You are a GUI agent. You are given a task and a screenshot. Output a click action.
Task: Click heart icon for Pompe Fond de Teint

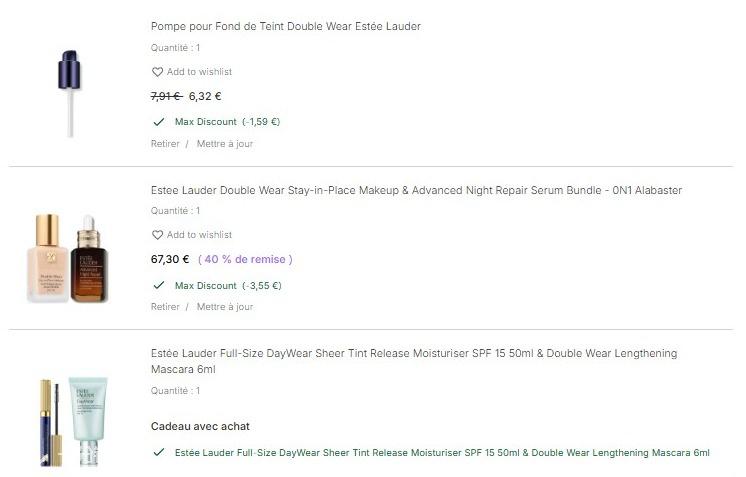(157, 72)
